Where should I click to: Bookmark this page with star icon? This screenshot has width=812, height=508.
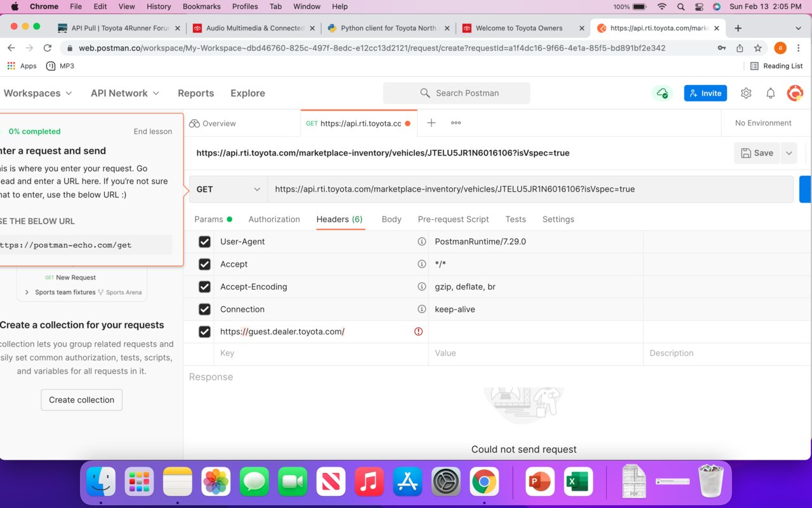coord(757,48)
